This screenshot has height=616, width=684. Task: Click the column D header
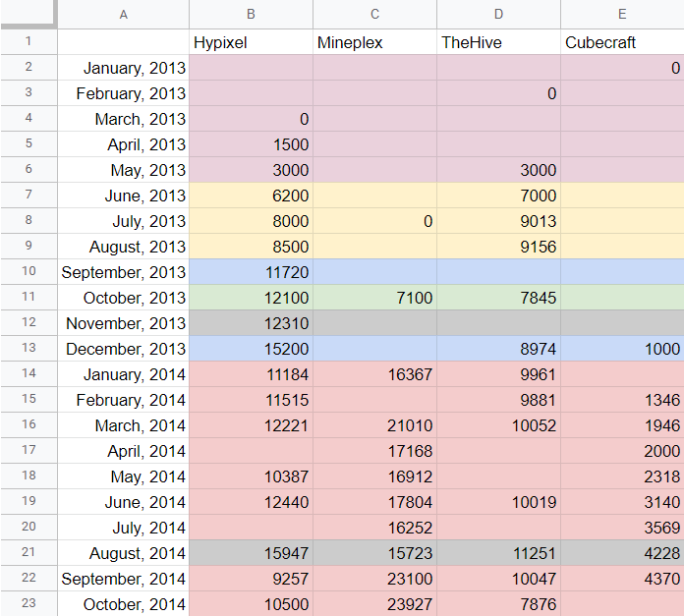point(498,14)
